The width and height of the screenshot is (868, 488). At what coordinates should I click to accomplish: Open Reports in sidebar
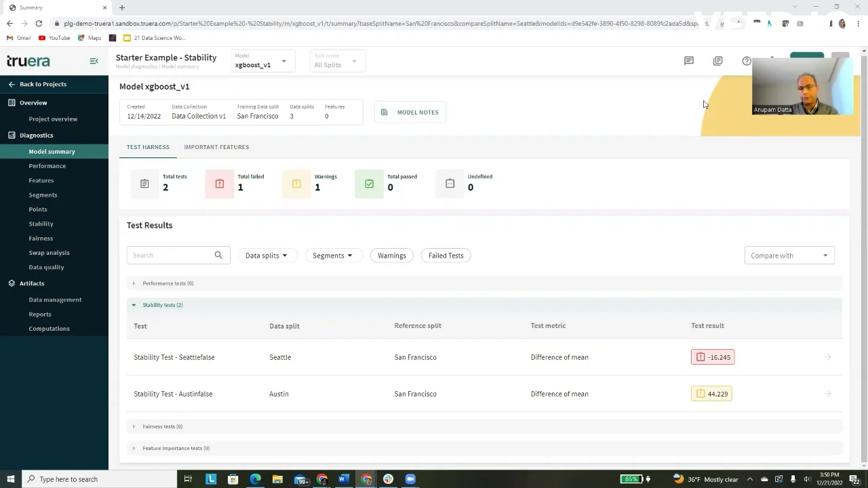pos(40,314)
